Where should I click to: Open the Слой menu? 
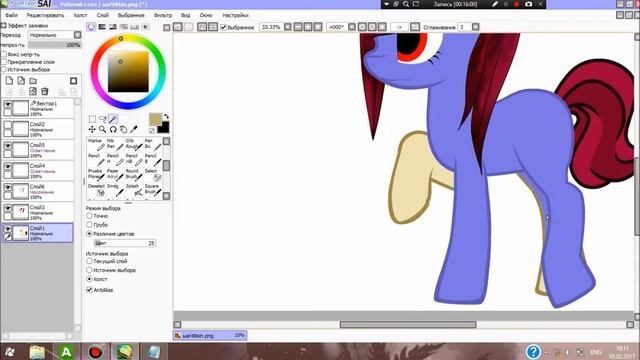pos(103,15)
